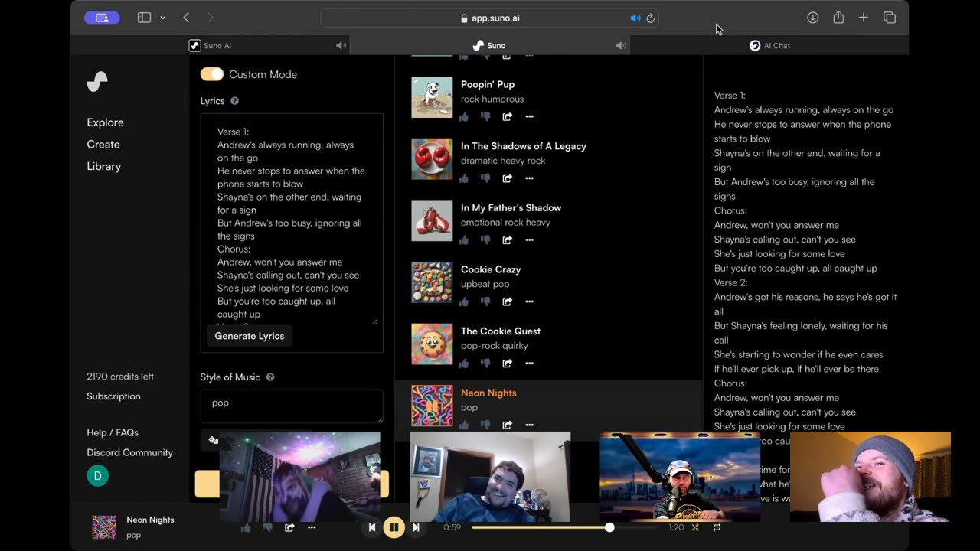980x551 pixels.
Task: Open the Discord Community link
Action: [x=129, y=452]
